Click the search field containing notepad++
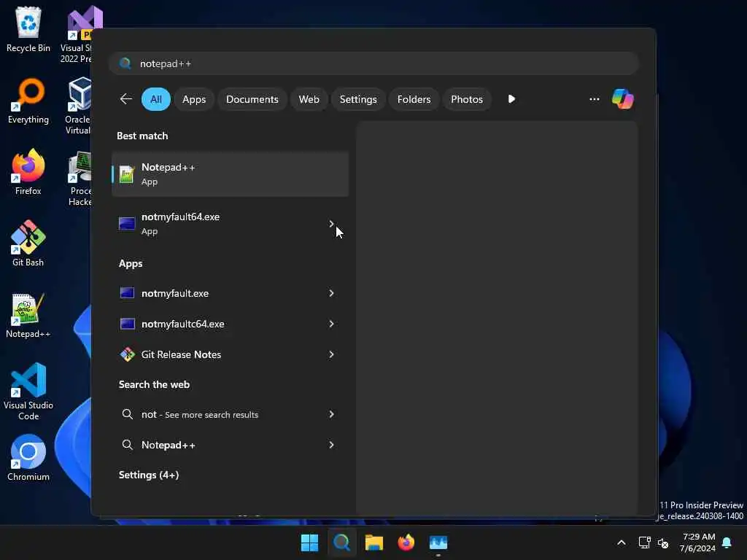The height and width of the screenshot is (560, 747). [374, 63]
